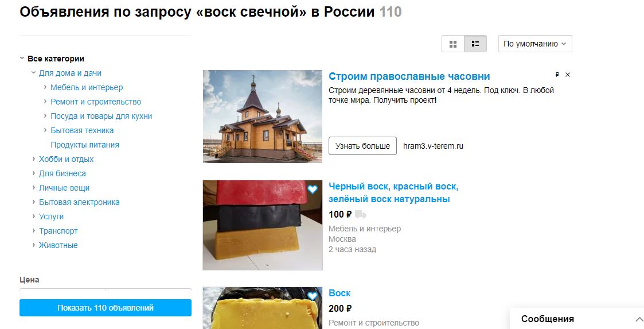This screenshot has height=329, width=644.
Task: Click Показать 110 объявлений button
Action: (106, 308)
